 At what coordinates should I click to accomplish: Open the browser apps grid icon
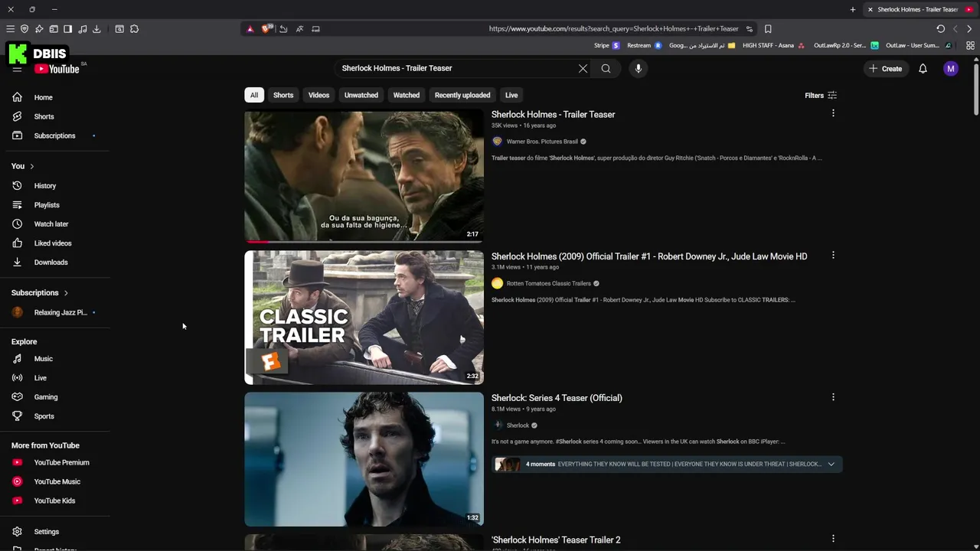pyautogui.click(x=970, y=45)
